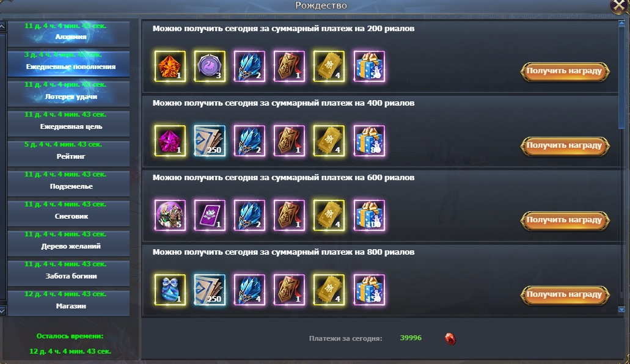The image size is (630, 364).
Task: Click the purple lotus card reward icon
Action: point(210,216)
